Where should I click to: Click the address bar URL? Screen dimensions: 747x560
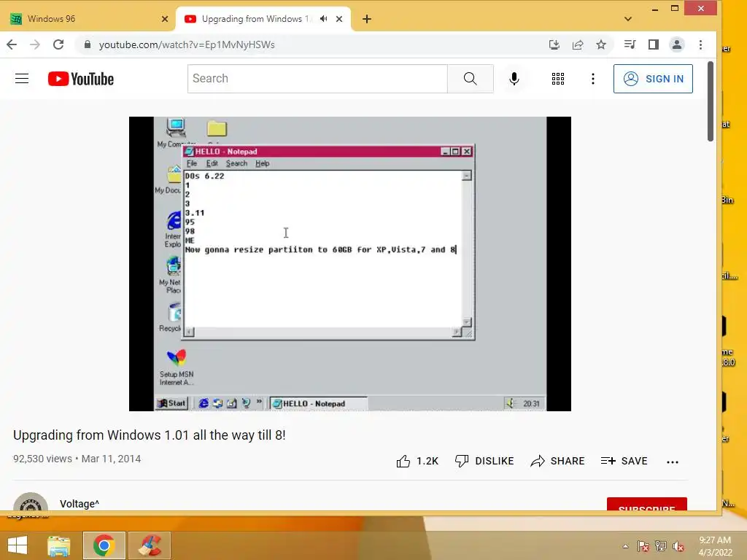click(x=187, y=44)
